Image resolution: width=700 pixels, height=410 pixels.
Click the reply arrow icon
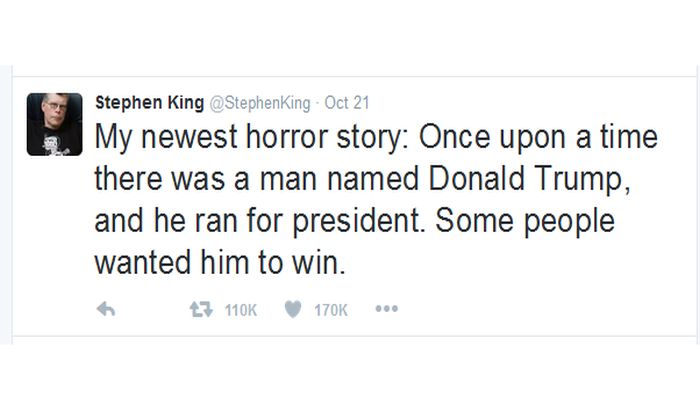coord(105,310)
